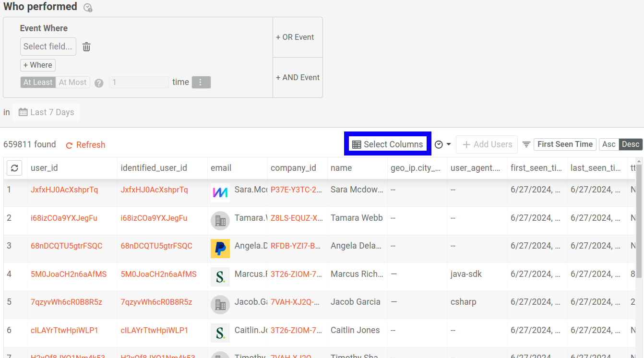Select the At Most option

click(x=72, y=82)
